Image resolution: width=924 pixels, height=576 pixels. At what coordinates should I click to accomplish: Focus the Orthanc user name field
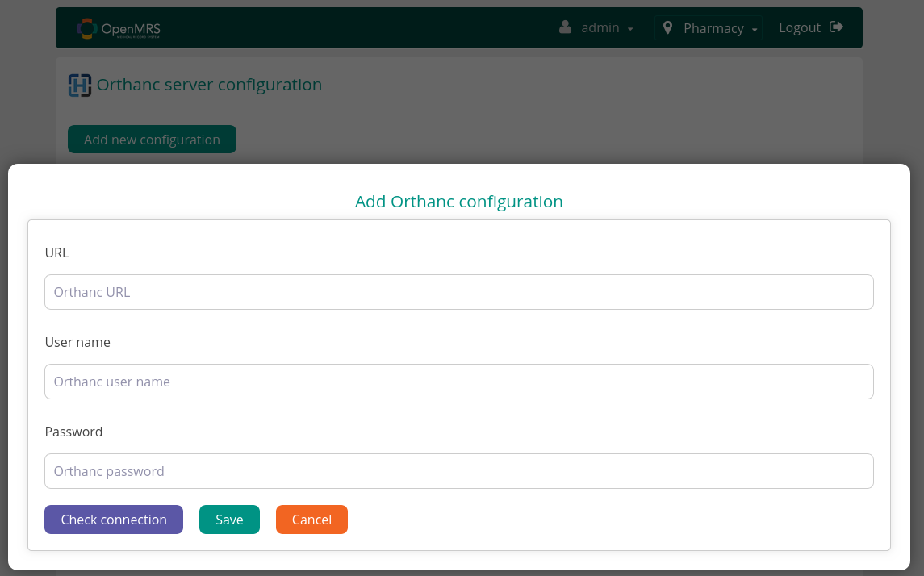(459, 382)
